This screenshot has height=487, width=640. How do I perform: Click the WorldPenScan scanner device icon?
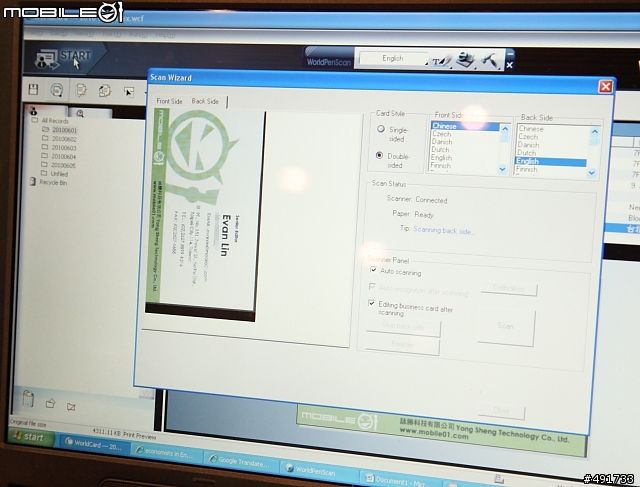pos(465,60)
